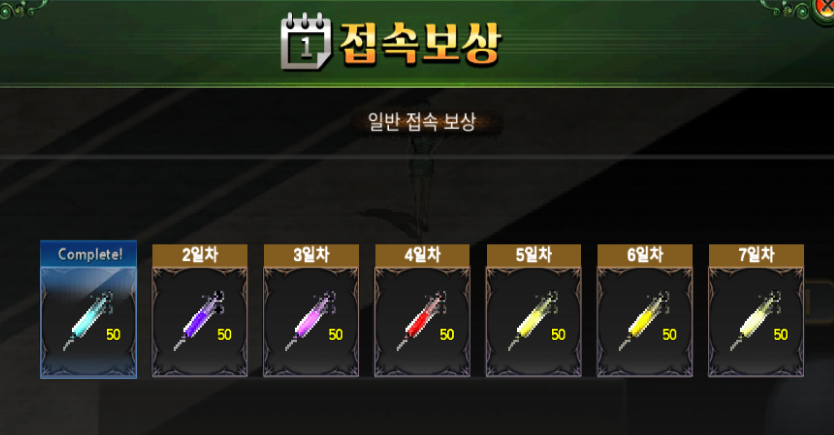Click the pale yellow syringe under 7일차
The width and height of the screenshot is (834, 435).
tap(755, 320)
